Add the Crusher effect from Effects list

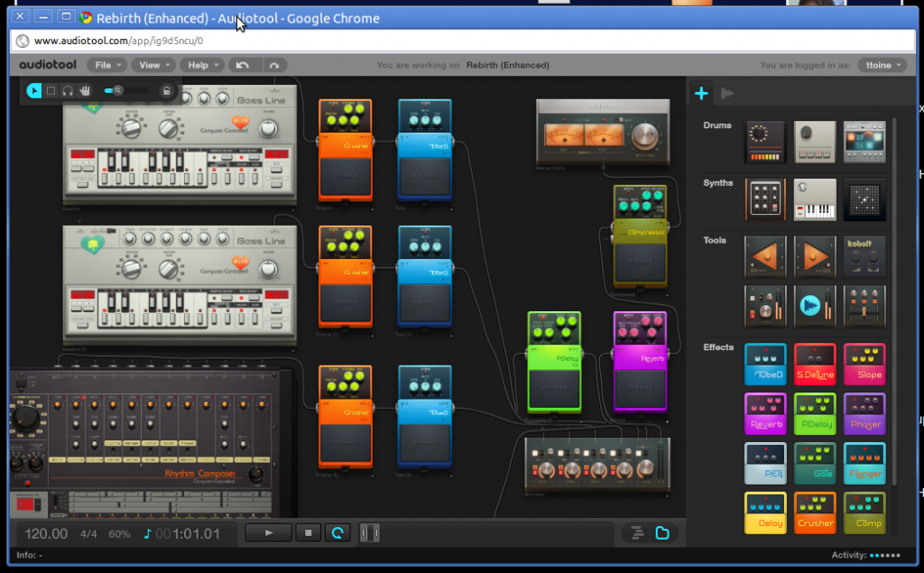tap(815, 513)
